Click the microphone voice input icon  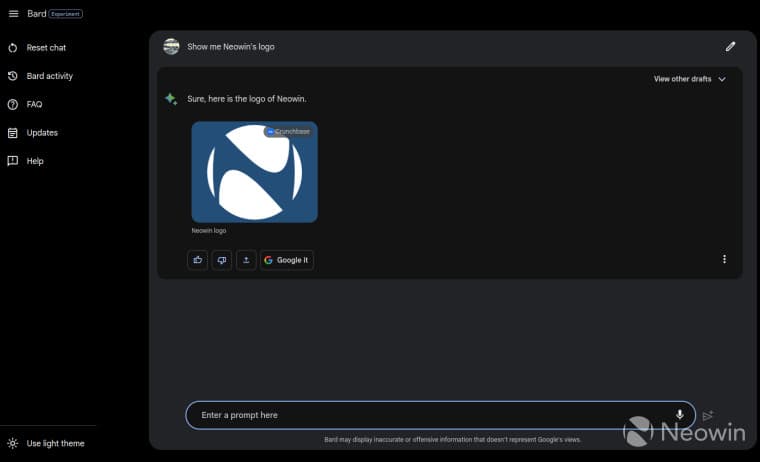point(679,415)
